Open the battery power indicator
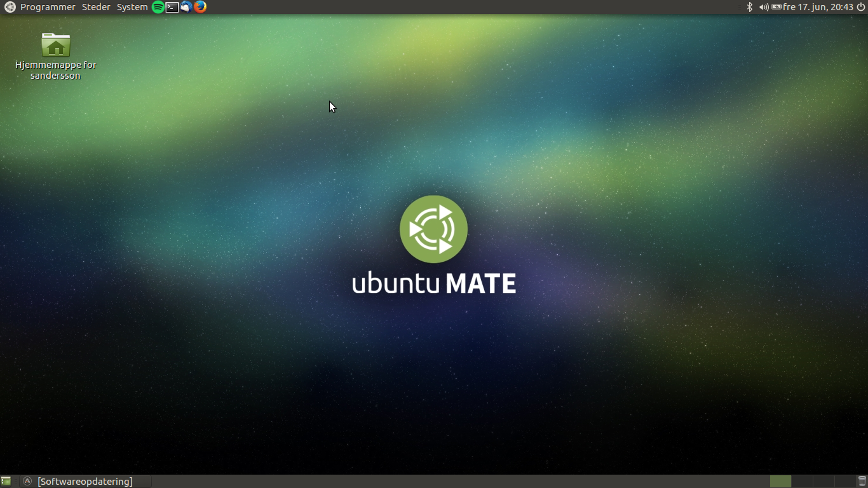This screenshot has height=488, width=868. coord(776,7)
